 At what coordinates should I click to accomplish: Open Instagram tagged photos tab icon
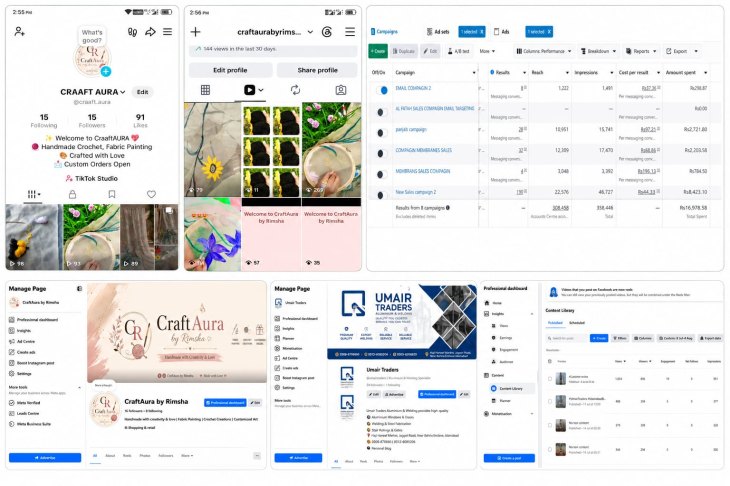pos(341,90)
